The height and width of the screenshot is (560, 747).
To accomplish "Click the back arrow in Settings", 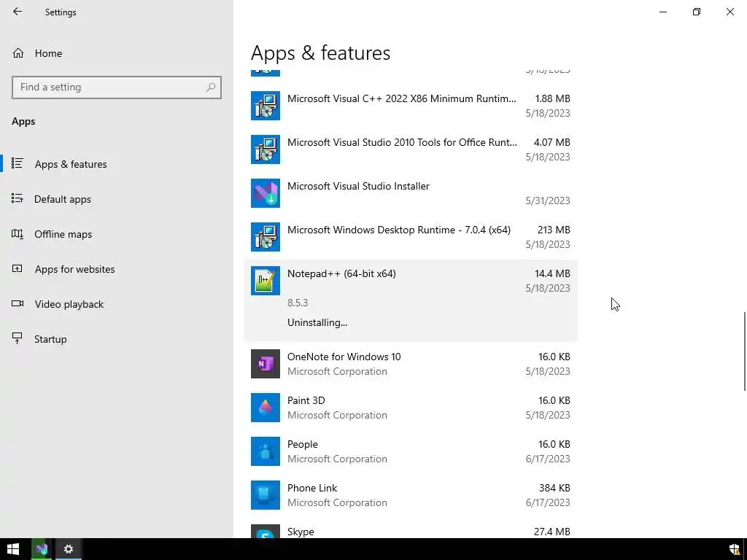I will point(18,12).
